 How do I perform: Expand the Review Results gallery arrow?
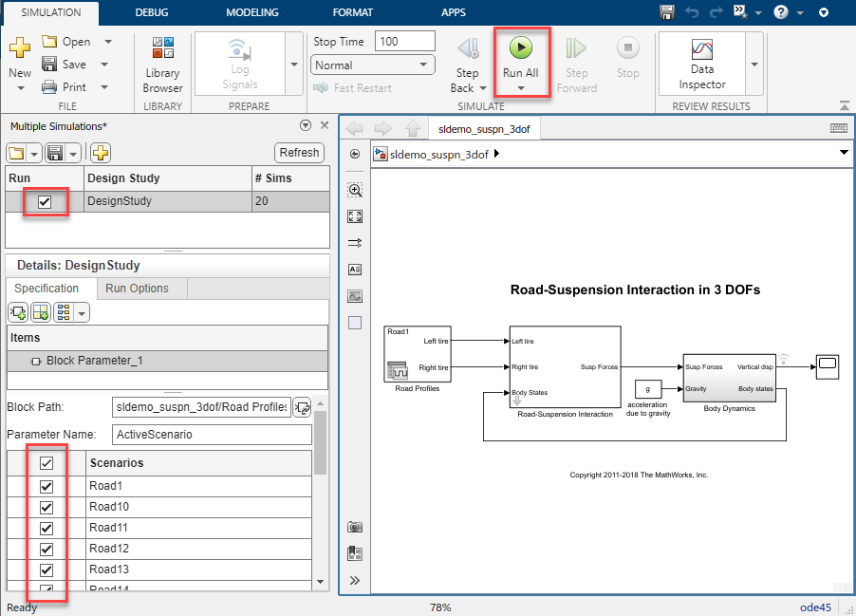tap(755, 64)
